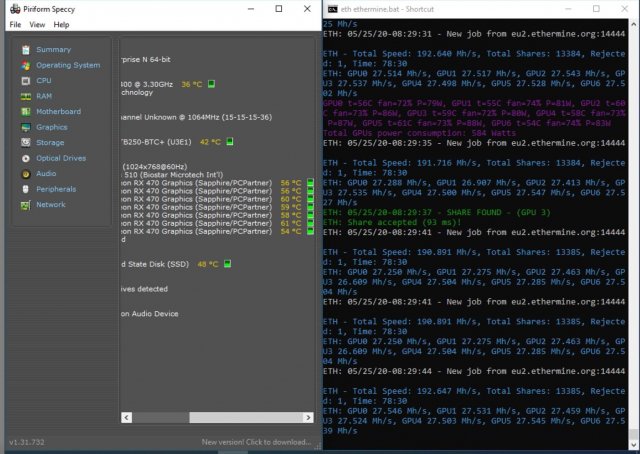Screen dimensions: 640x454
Task: Open the Operating System section via Windows logo
Action: 25,65
